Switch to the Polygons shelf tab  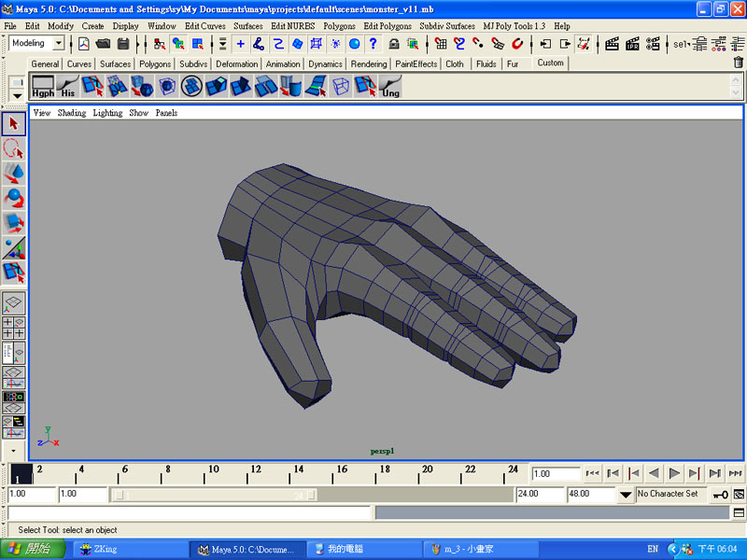coord(155,63)
